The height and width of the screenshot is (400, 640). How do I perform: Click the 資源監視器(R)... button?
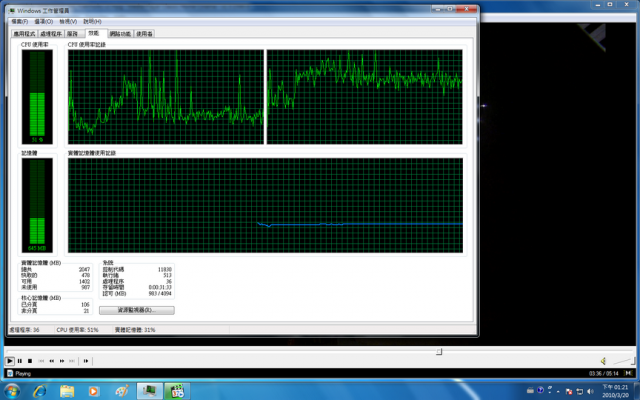pyautogui.click(x=137, y=310)
